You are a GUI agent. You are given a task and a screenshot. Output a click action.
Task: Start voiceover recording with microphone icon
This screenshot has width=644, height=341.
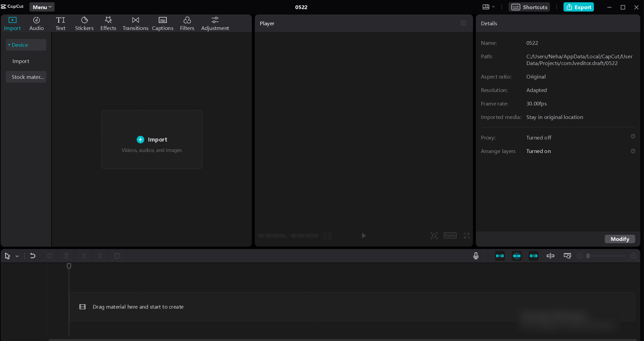[x=476, y=256]
